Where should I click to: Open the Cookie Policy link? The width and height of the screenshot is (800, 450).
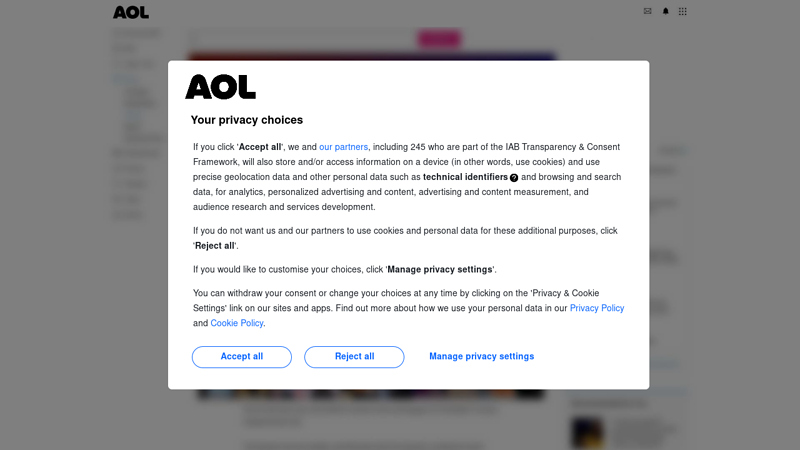237,323
